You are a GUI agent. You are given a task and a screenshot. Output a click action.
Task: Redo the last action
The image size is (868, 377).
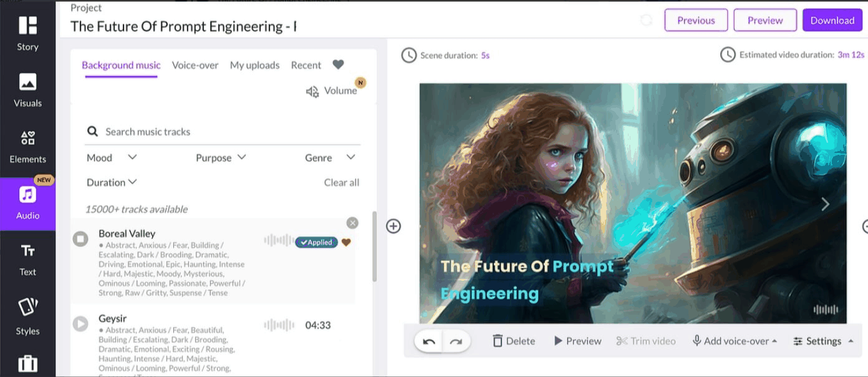click(456, 341)
